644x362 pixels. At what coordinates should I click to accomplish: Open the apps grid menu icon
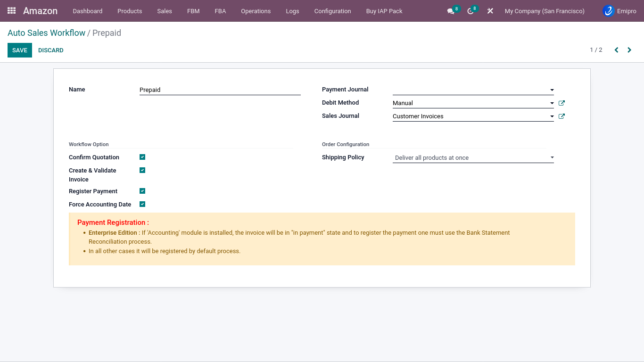tap(12, 10)
